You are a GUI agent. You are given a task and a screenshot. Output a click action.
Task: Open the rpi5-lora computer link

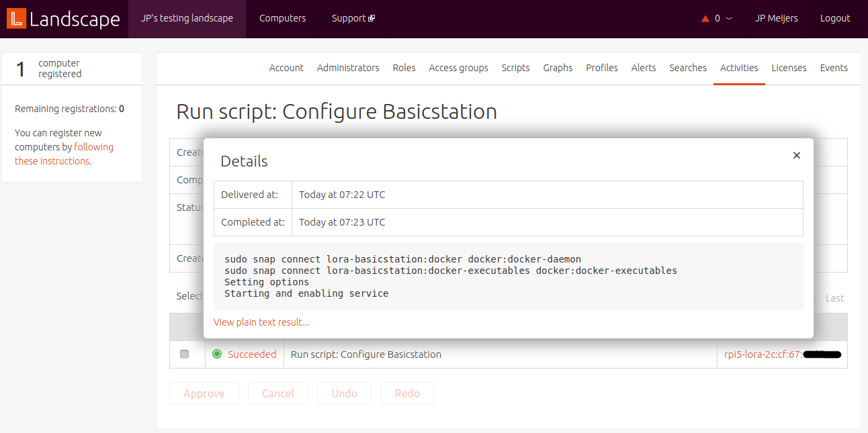pyautogui.click(x=763, y=354)
